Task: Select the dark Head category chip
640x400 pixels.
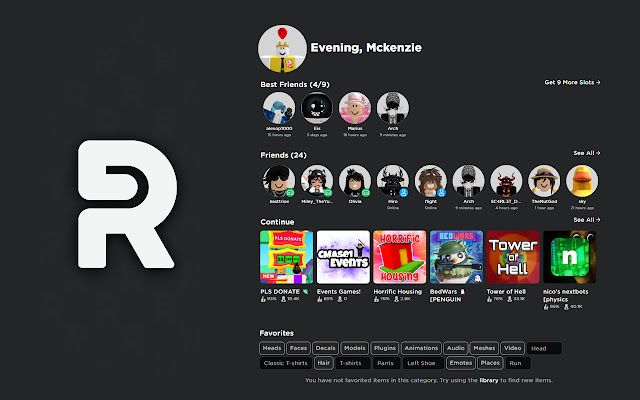Action: coord(544,349)
